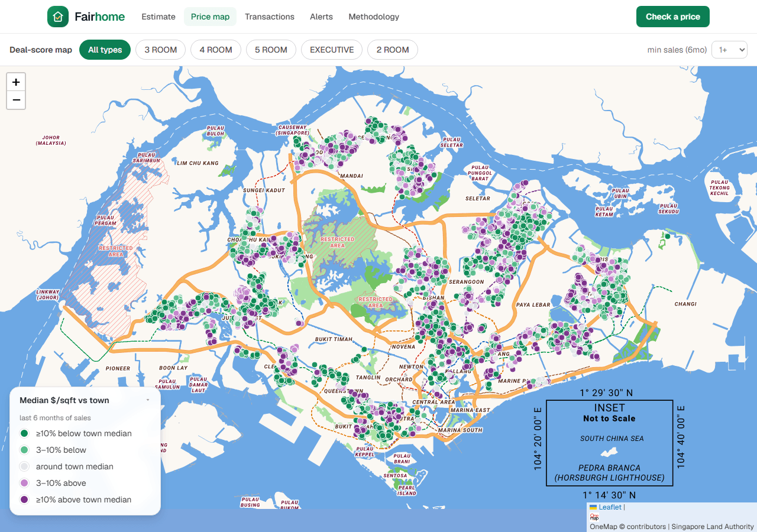Click the OneMap logo in attribution

tap(594, 517)
